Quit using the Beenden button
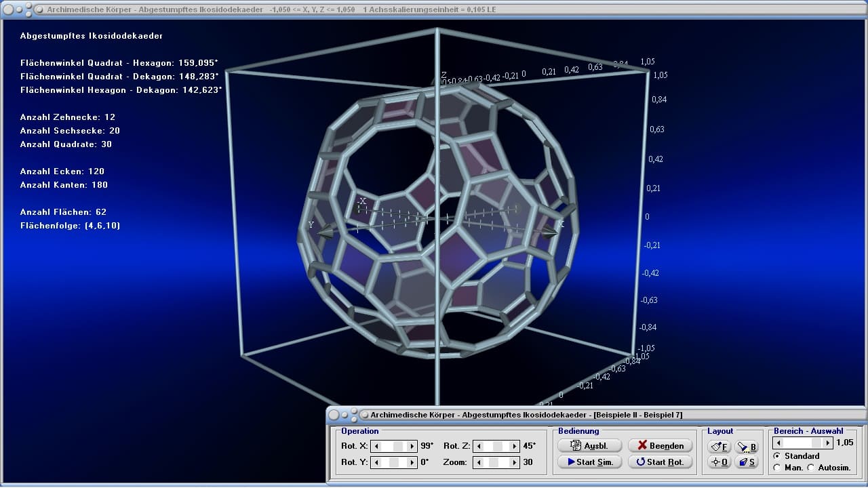 660,445
